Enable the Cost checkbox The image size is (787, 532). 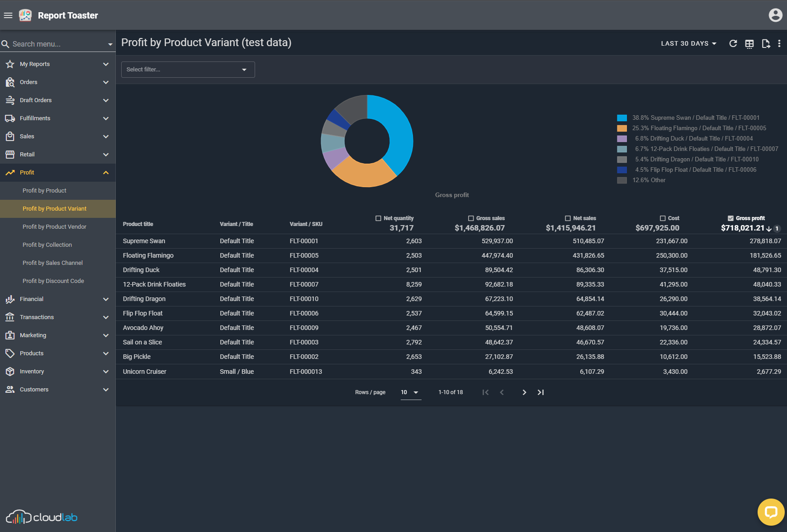[x=663, y=218]
